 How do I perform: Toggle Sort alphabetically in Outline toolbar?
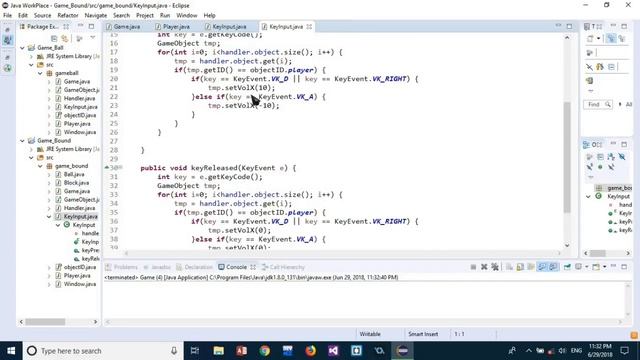611,157
